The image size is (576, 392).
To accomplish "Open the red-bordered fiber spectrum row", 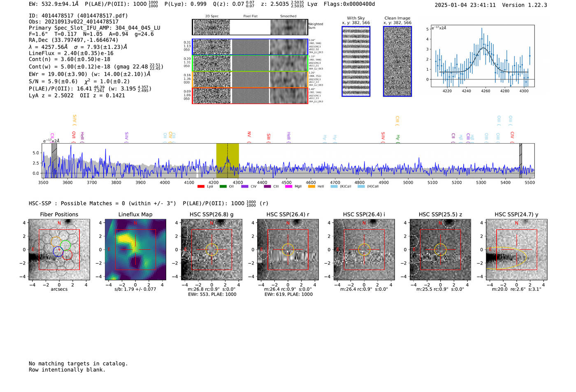I will pos(250,95).
